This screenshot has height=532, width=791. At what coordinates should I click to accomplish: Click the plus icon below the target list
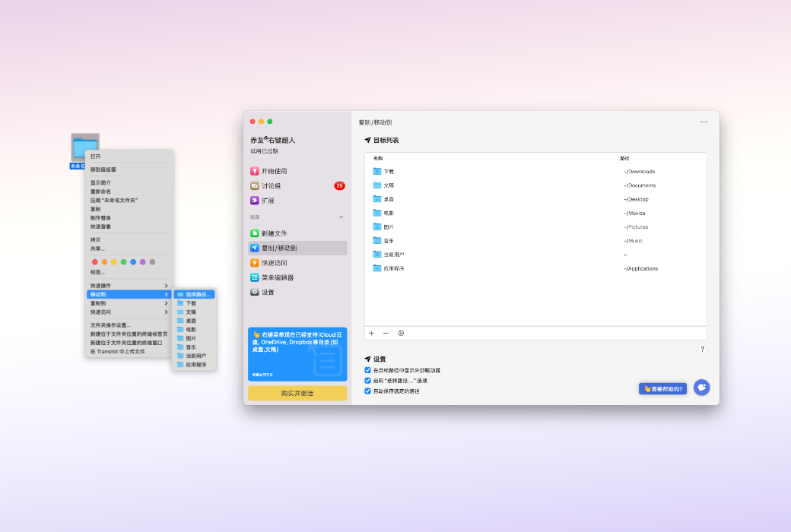pyautogui.click(x=372, y=334)
